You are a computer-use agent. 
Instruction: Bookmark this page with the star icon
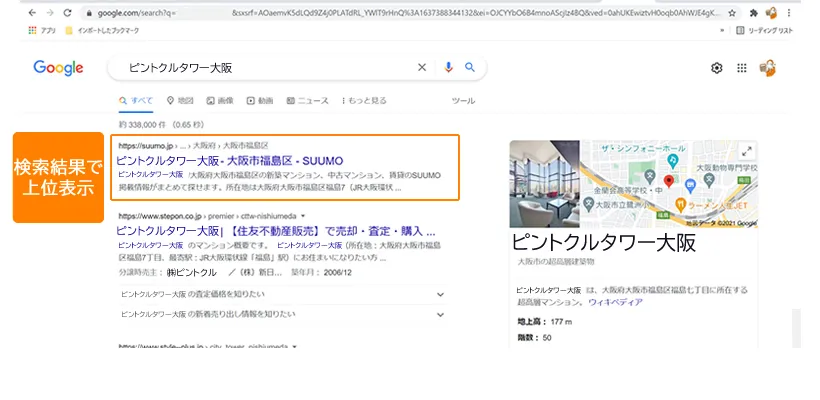(x=732, y=13)
